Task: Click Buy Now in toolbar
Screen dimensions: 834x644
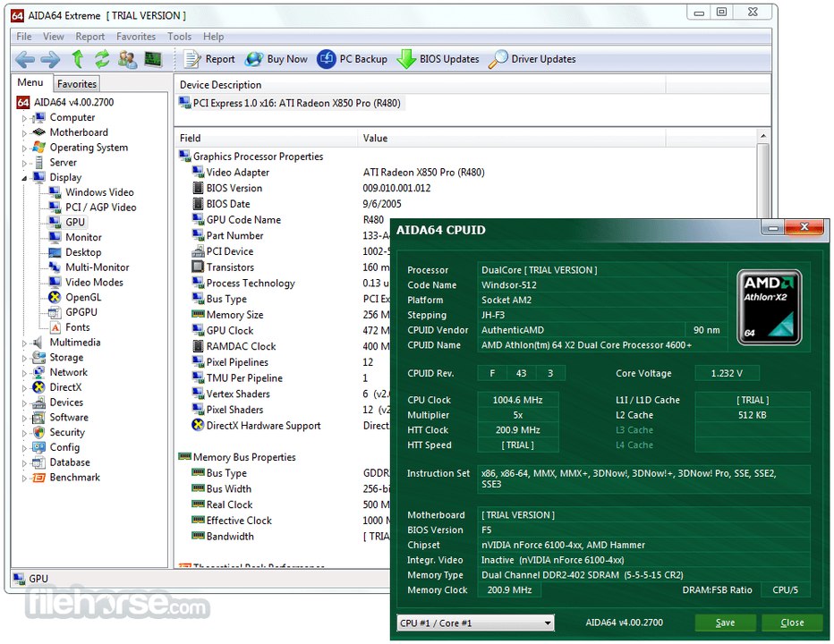Action: coord(276,59)
